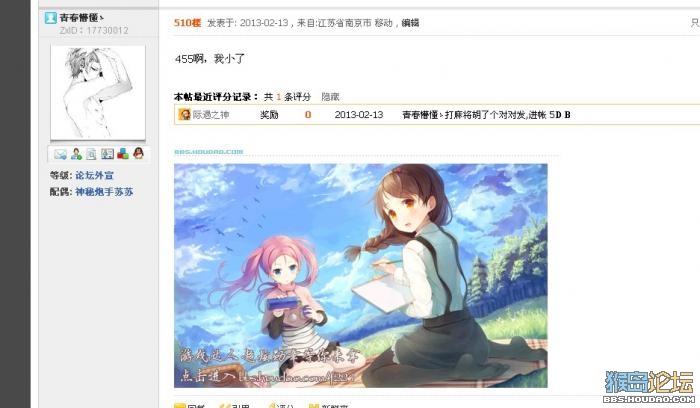Open the spouse link 神秘炮手苏苏
Viewport: 700px width, 408px height.
(104, 192)
